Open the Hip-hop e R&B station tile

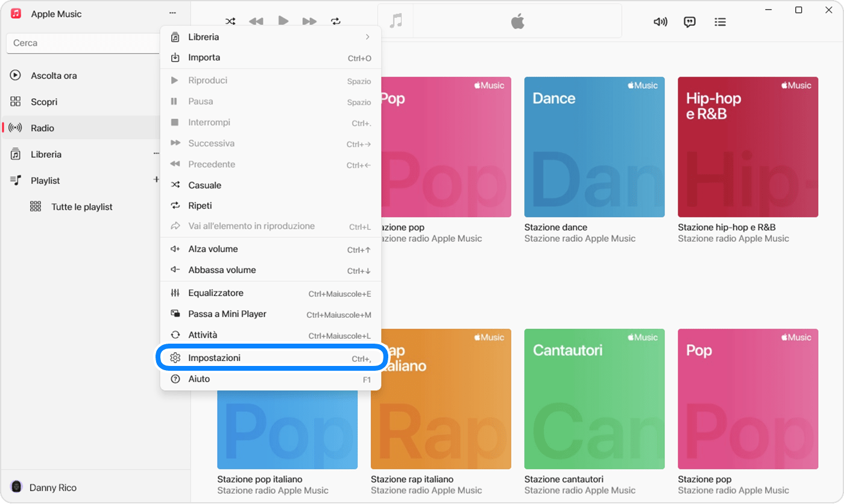point(748,147)
